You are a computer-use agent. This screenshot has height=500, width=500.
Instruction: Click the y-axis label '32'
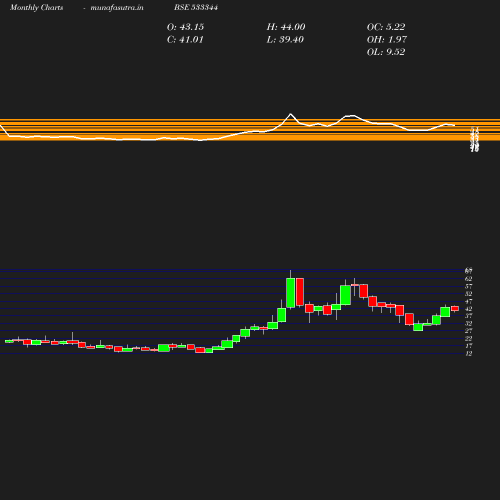click(x=469, y=324)
